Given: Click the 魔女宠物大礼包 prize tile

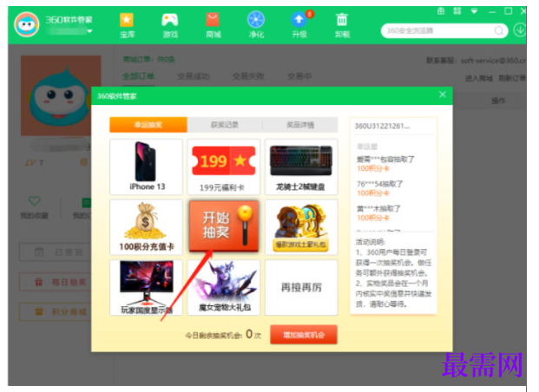Looking at the screenshot, I should tap(224, 287).
